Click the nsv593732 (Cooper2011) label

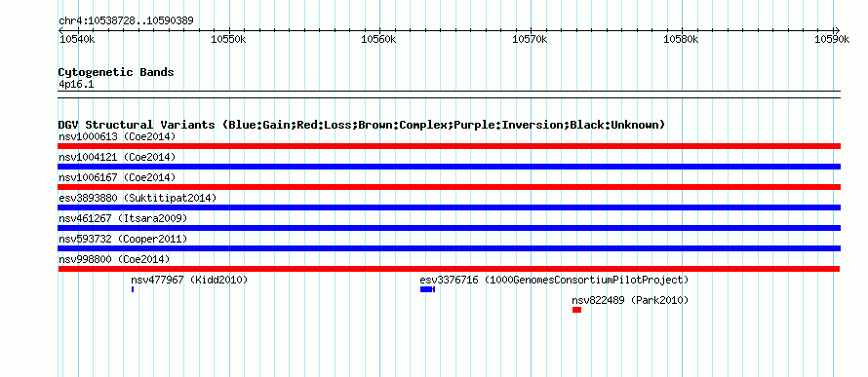[123, 239]
